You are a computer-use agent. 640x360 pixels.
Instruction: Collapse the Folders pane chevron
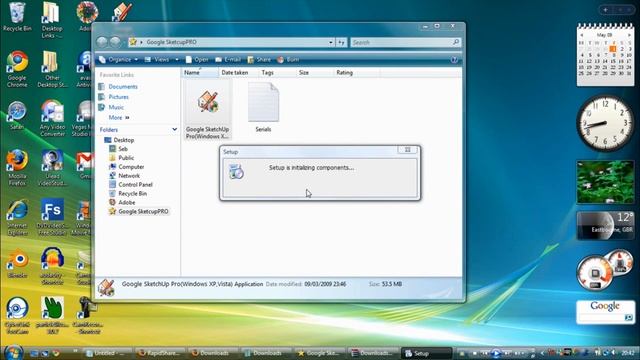click(175, 129)
